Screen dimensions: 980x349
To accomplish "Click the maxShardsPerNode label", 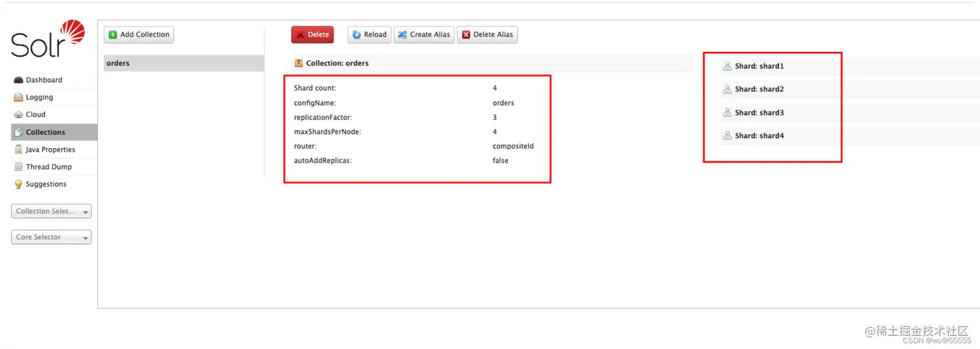I will tap(327, 132).
